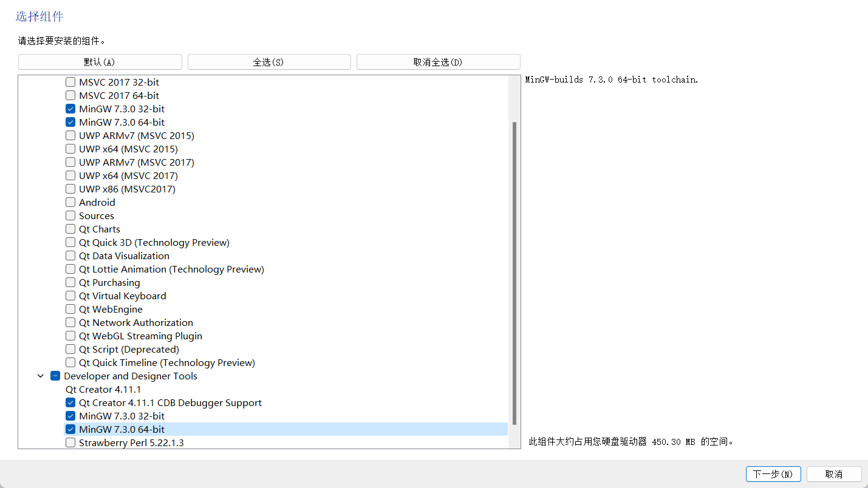Viewport: 868px width, 488px height.
Task: Select the Strawberry Perl 5.22.1.3 row label
Action: [x=131, y=442]
